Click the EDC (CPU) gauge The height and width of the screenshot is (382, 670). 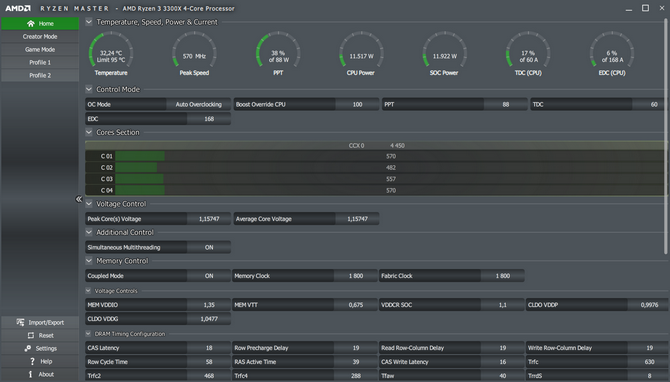tap(612, 54)
